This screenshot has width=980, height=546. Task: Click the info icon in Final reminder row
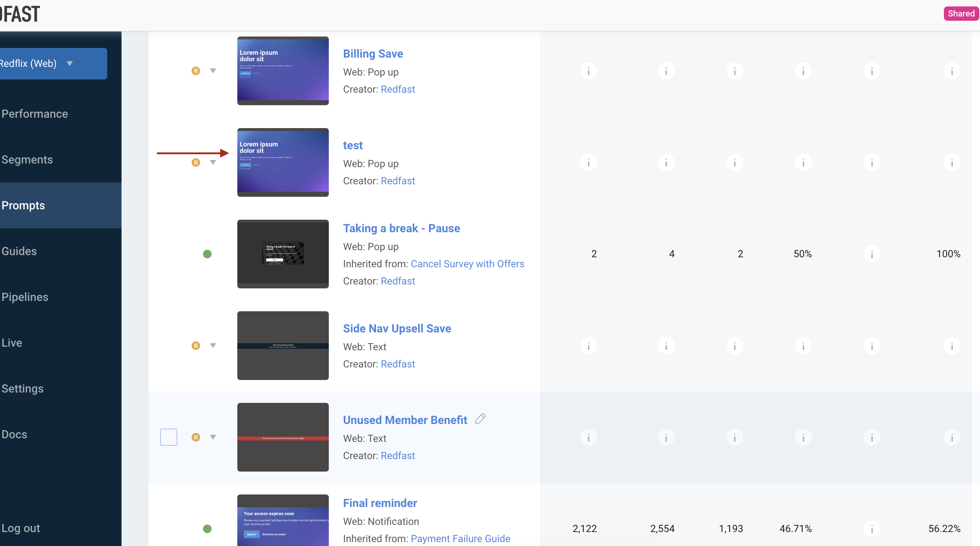pyautogui.click(x=872, y=529)
